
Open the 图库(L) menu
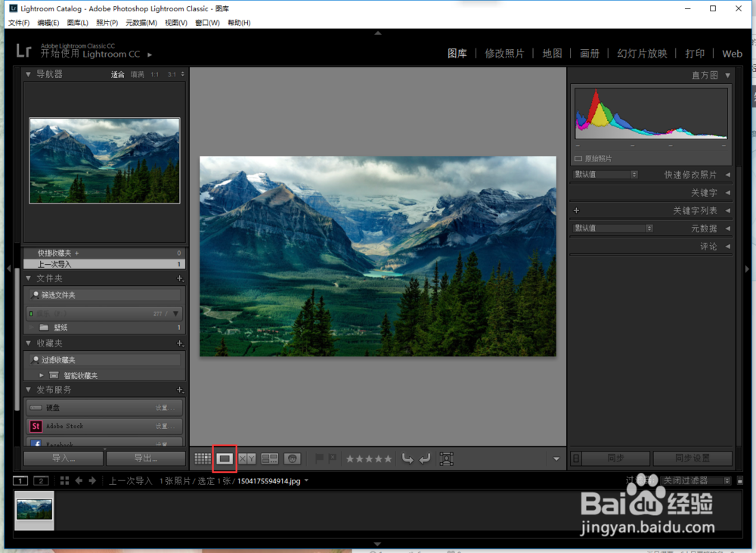78,23
